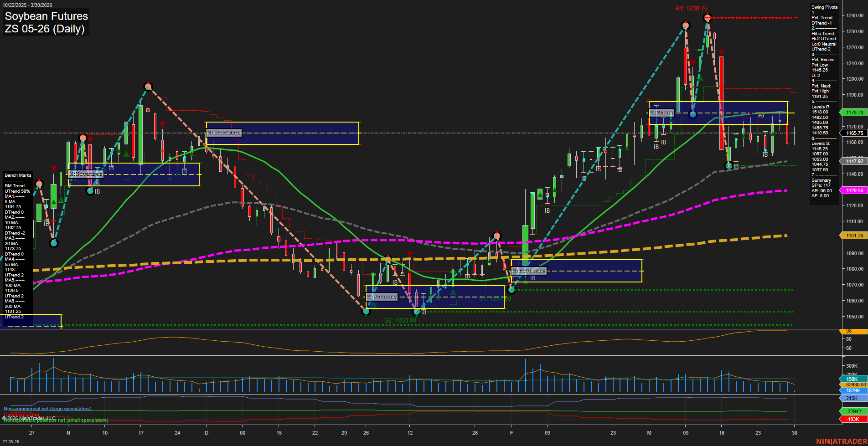Click the AR: 96.00 summary line
868x446 pixels.
click(x=821, y=191)
